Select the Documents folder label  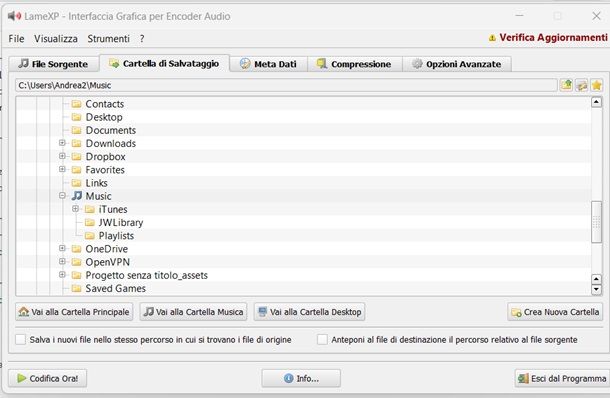click(x=111, y=130)
